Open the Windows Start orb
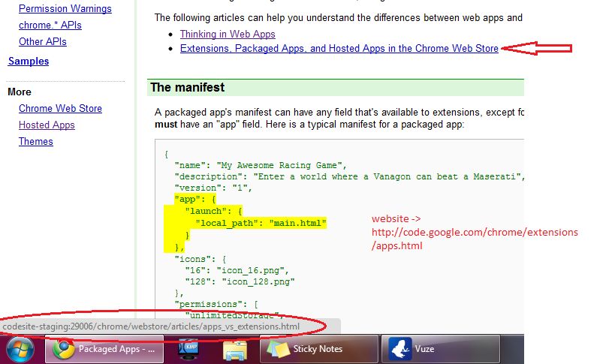 (x=20, y=349)
